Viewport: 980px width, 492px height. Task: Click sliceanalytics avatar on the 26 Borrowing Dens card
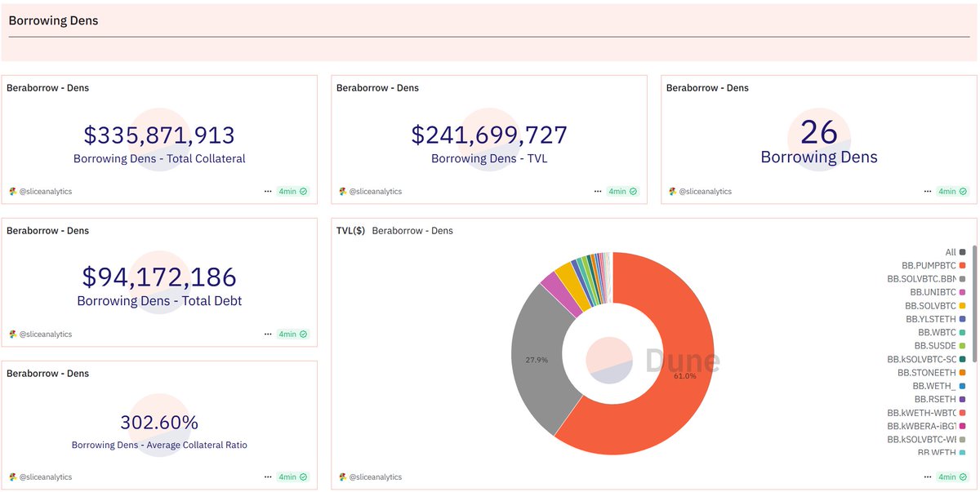pos(672,192)
